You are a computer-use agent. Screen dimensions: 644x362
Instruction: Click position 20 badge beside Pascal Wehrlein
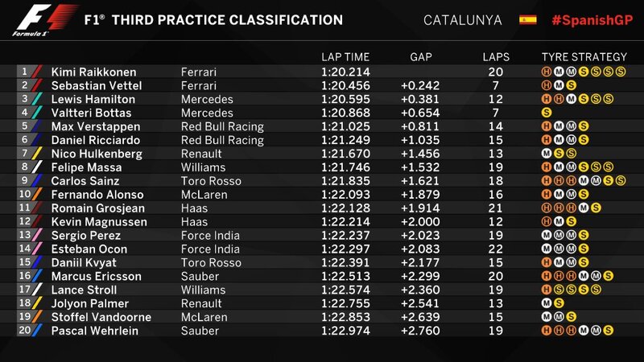click(x=25, y=331)
